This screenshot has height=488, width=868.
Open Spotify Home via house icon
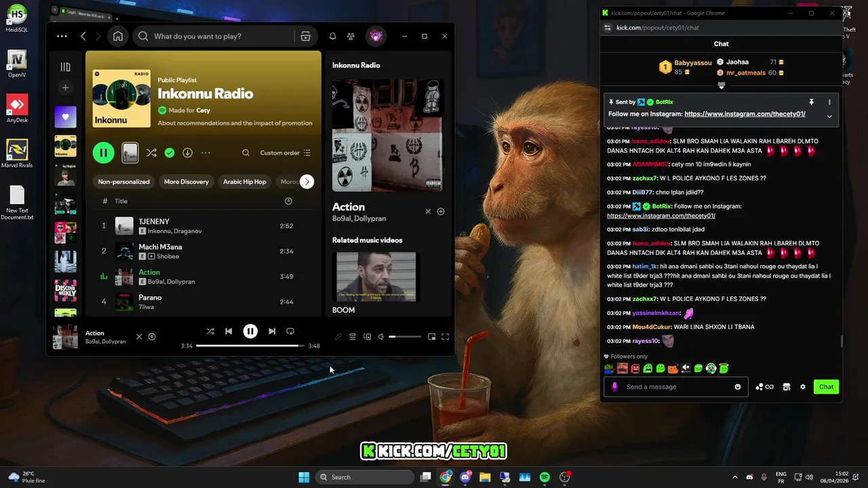118,36
